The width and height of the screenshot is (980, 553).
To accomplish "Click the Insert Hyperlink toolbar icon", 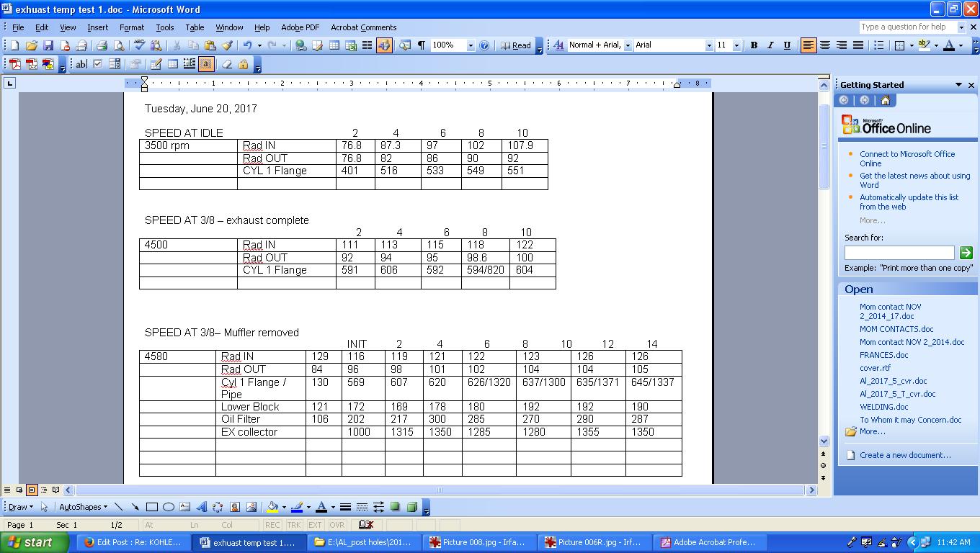I will pyautogui.click(x=300, y=45).
